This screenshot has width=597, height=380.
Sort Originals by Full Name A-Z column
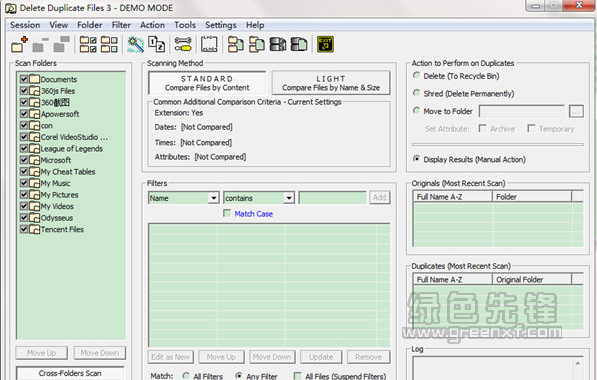453,196
